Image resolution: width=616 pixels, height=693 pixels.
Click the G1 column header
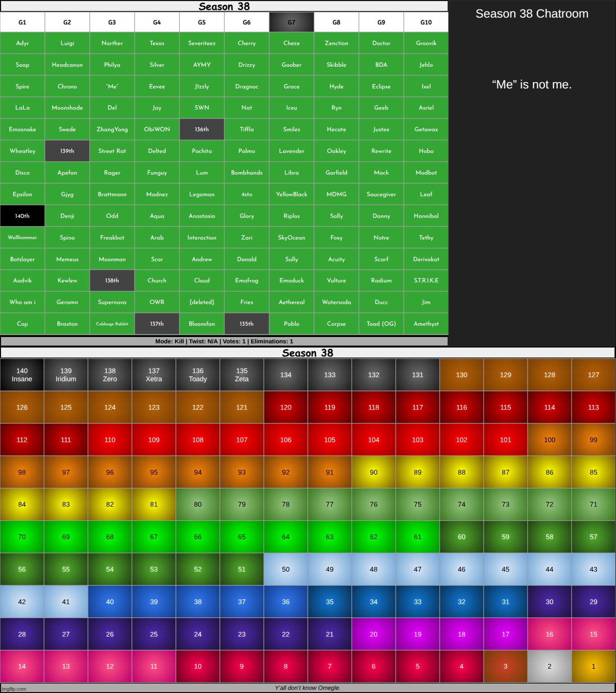pyautogui.click(x=22, y=22)
